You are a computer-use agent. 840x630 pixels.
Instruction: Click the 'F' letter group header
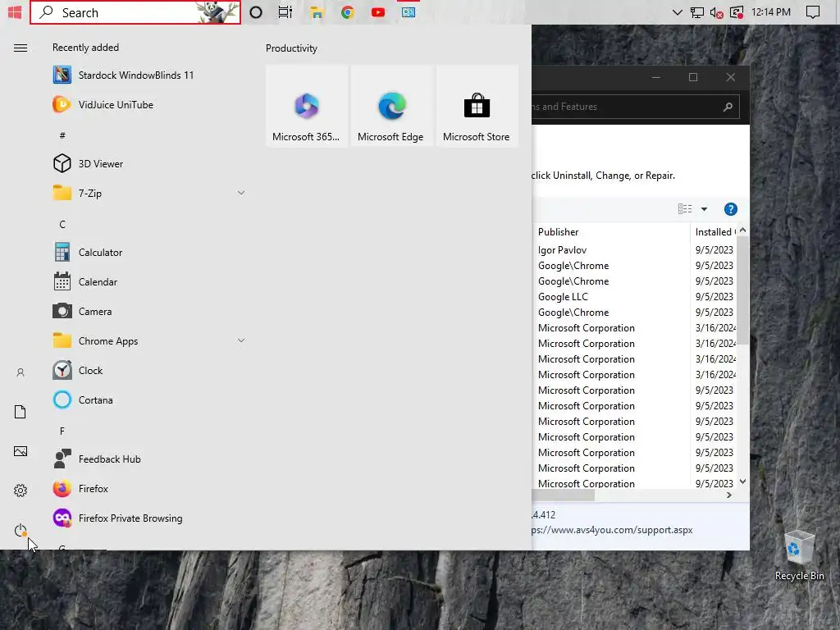(62, 431)
